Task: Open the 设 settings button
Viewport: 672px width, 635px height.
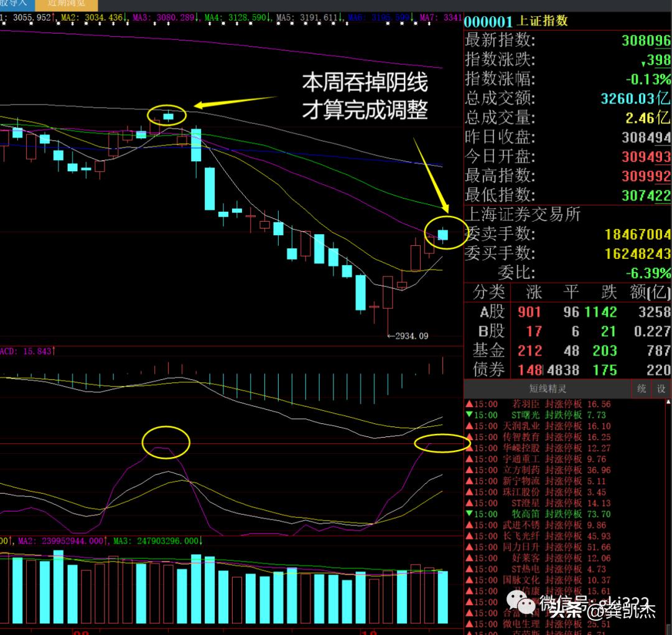Action: coord(661,389)
